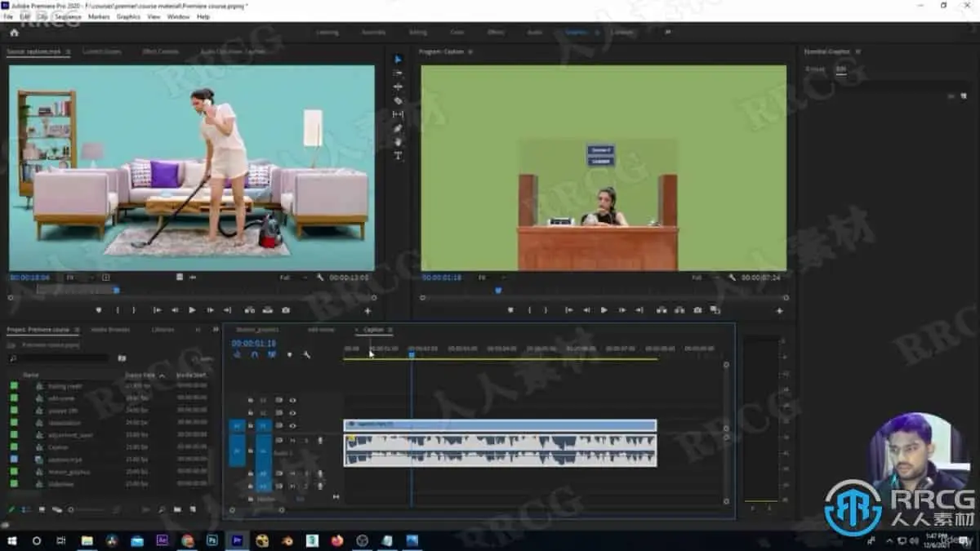The image size is (980, 551).
Task: Click Overwrite button in Source monitor
Action: coord(267,310)
